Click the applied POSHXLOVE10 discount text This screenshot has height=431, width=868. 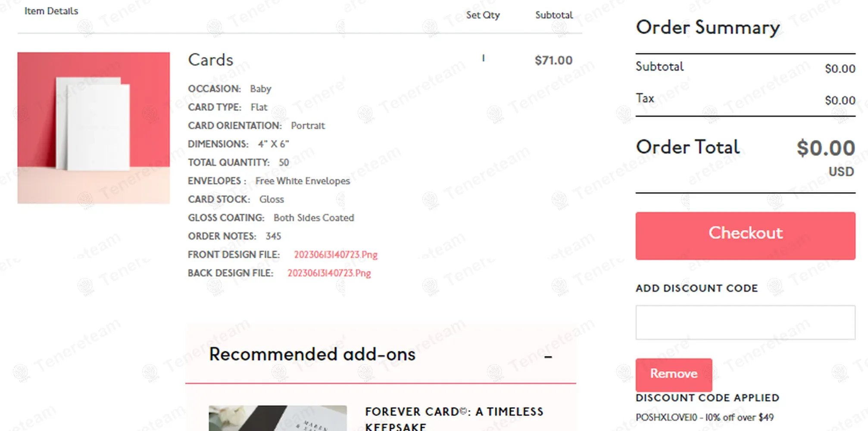point(704,417)
